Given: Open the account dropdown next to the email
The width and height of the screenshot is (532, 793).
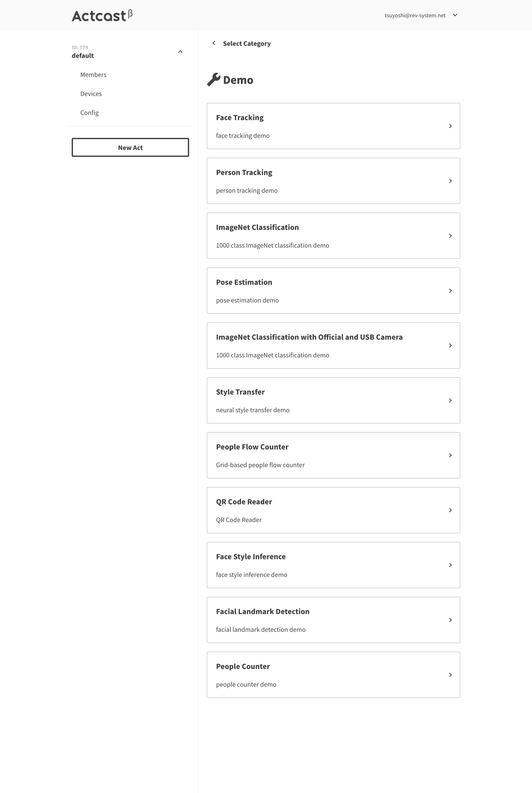Looking at the screenshot, I should coord(455,15).
